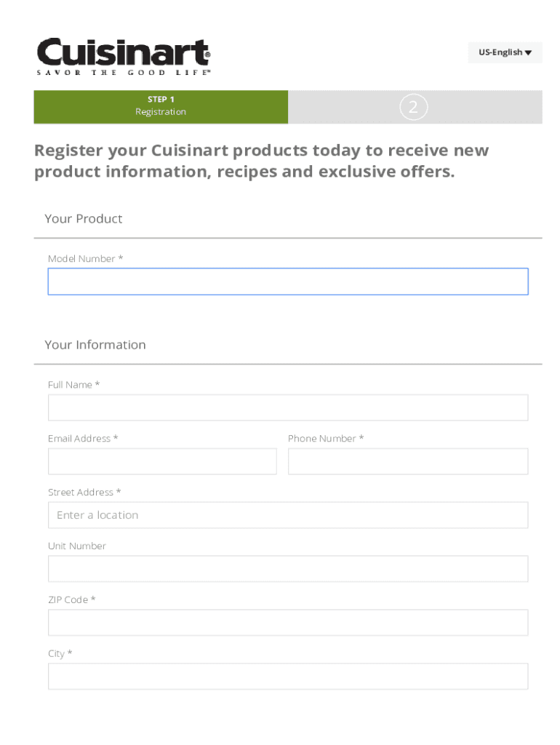This screenshot has height=745, width=560.
Task: Click the Street Address location field
Action: pos(287,515)
